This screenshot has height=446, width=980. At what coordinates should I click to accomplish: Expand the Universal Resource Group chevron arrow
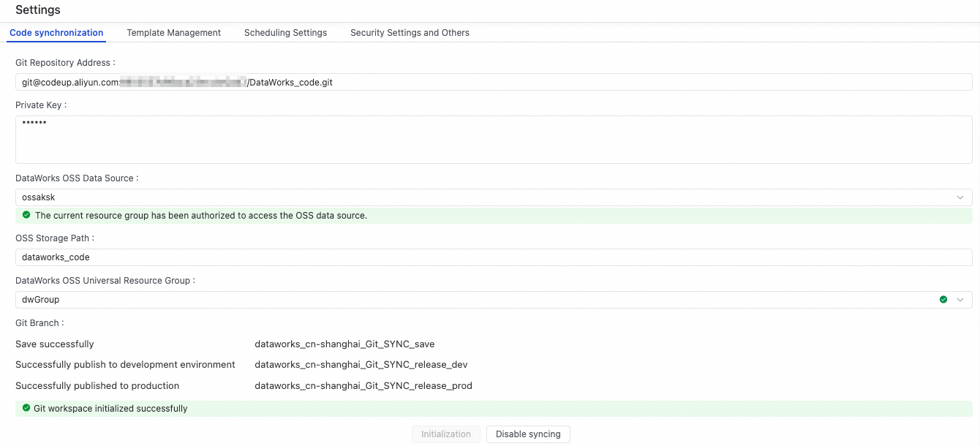(960, 300)
